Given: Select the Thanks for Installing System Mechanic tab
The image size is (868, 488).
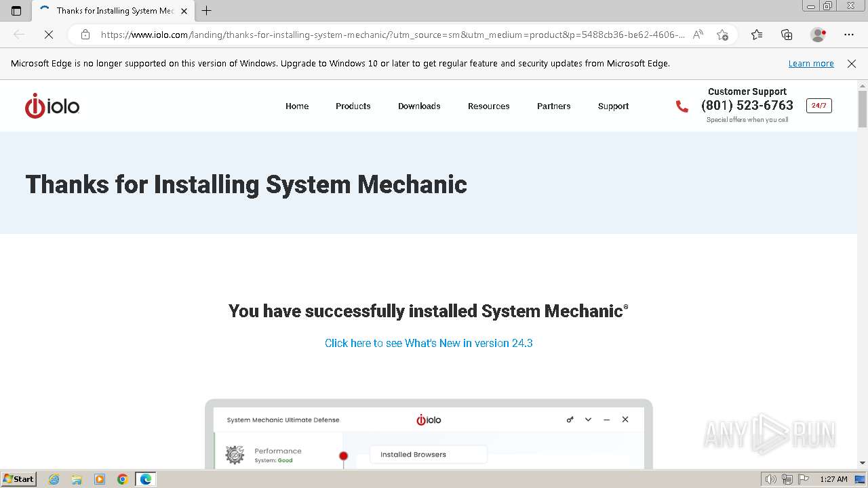Looking at the screenshot, I should point(113,11).
